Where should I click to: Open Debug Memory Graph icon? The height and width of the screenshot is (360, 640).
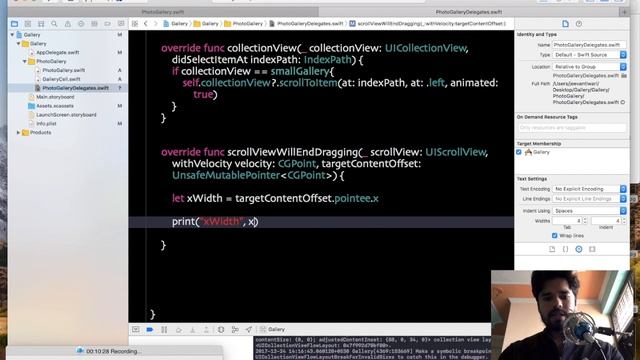[x=235, y=329]
